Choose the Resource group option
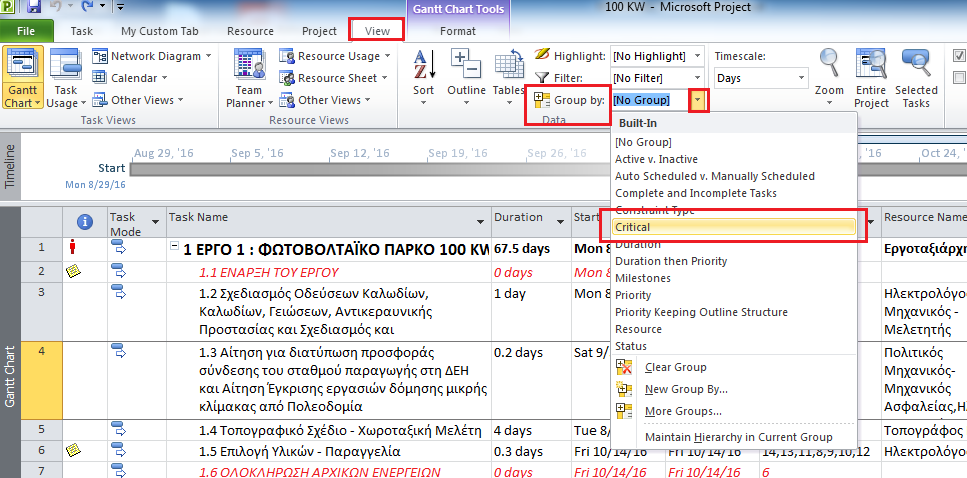The width and height of the screenshot is (967, 478). pyautogui.click(x=734, y=329)
